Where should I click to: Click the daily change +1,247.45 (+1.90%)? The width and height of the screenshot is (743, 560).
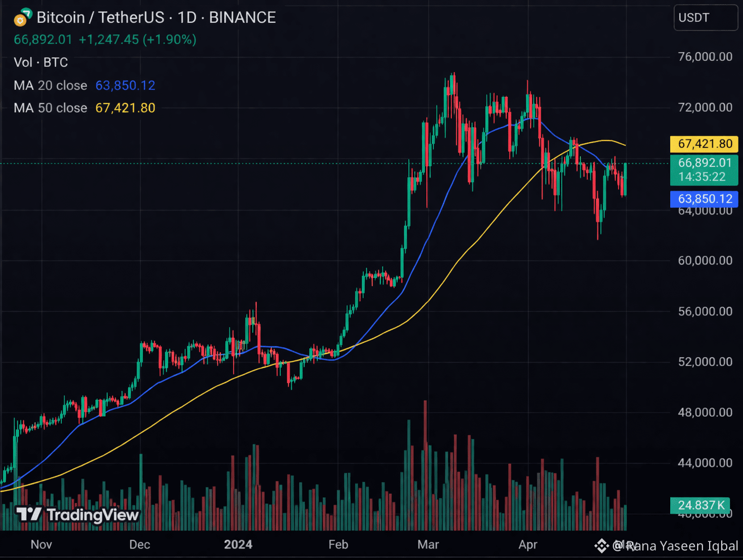click(x=137, y=39)
